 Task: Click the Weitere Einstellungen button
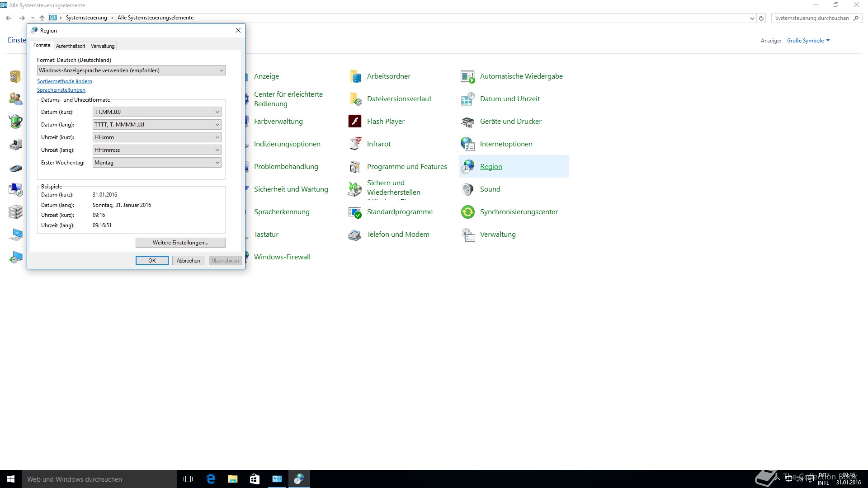(180, 243)
